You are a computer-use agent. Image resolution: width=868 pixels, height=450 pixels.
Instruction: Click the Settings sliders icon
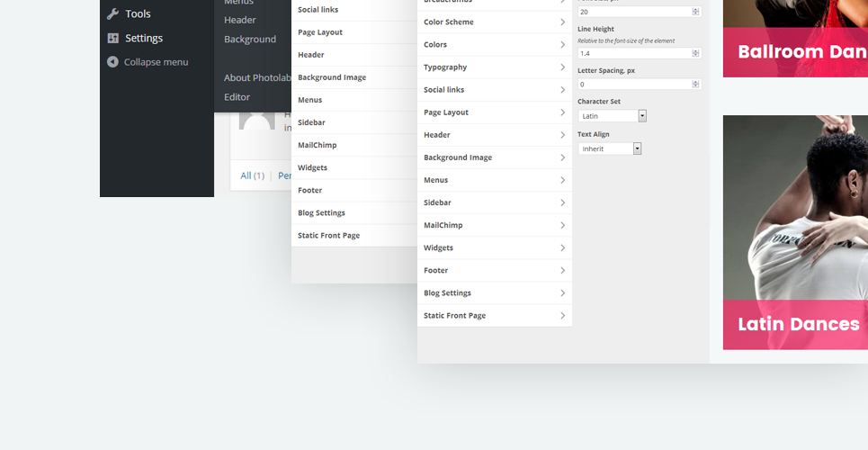pyautogui.click(x=113, y=38)
